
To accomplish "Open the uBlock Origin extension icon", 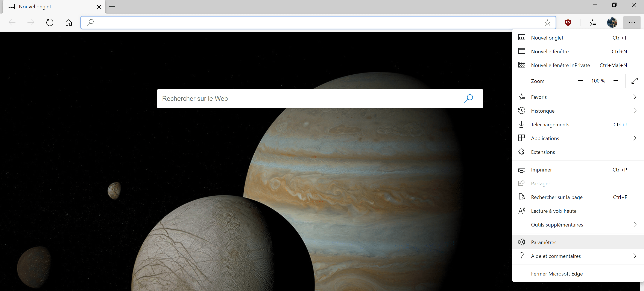I will 568,23.
